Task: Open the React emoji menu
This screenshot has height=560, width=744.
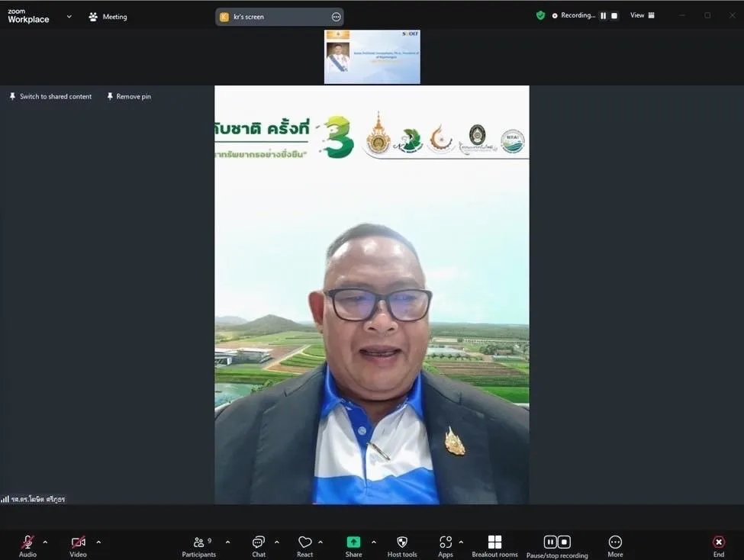Action: (x=304, y=542)
